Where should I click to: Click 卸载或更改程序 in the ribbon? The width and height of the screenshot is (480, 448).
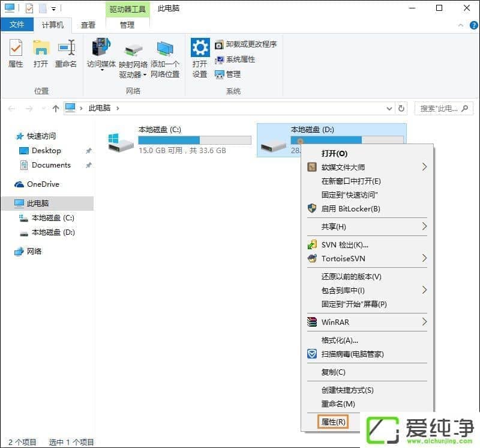point(246,44)
